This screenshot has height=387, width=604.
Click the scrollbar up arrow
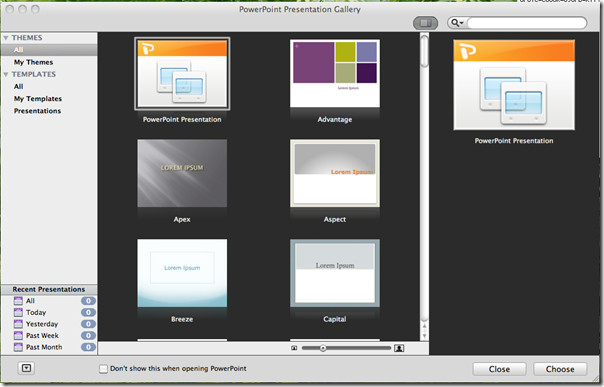pyautogui.click(x=424, y=327)
